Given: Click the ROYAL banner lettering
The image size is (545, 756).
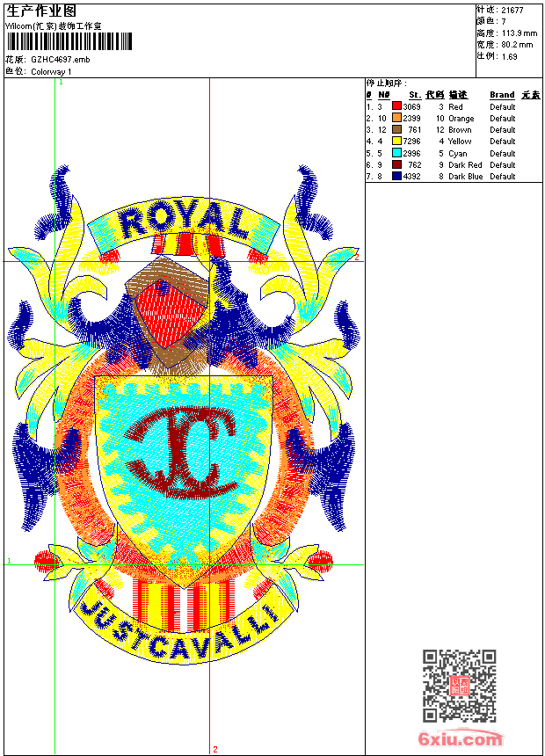Looking at the screenshot, I should coord(184,220).
